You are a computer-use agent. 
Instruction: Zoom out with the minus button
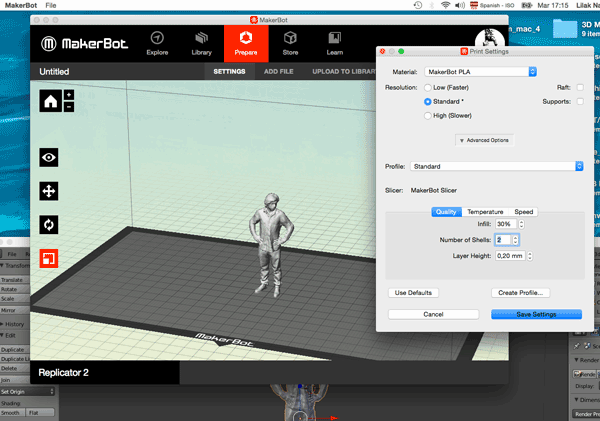[69, 107]
